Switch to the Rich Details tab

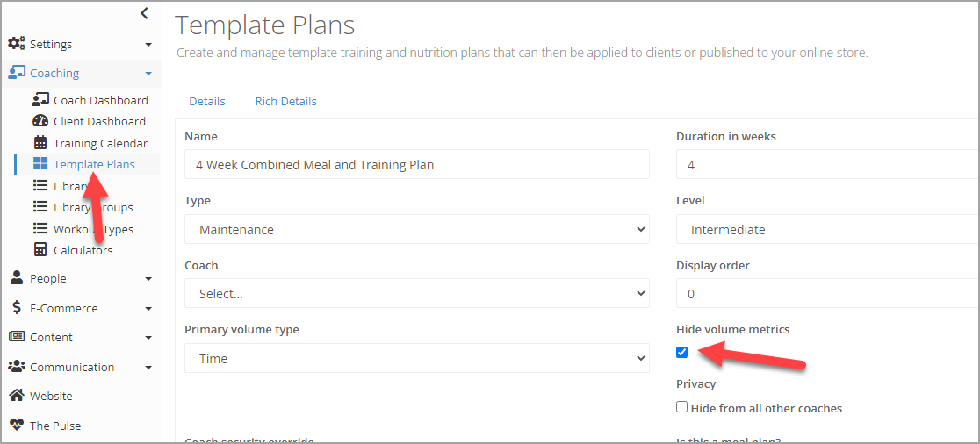coord(285,101)
